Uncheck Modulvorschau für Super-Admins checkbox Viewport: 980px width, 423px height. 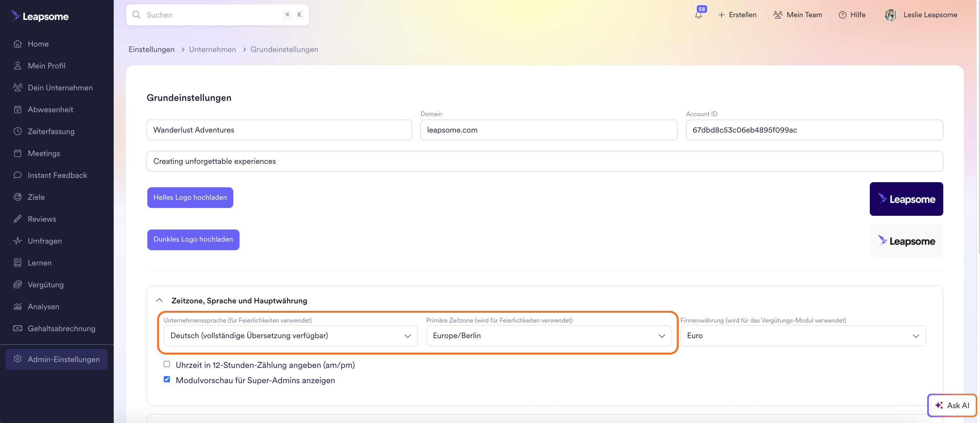click(x=167, y=380)
